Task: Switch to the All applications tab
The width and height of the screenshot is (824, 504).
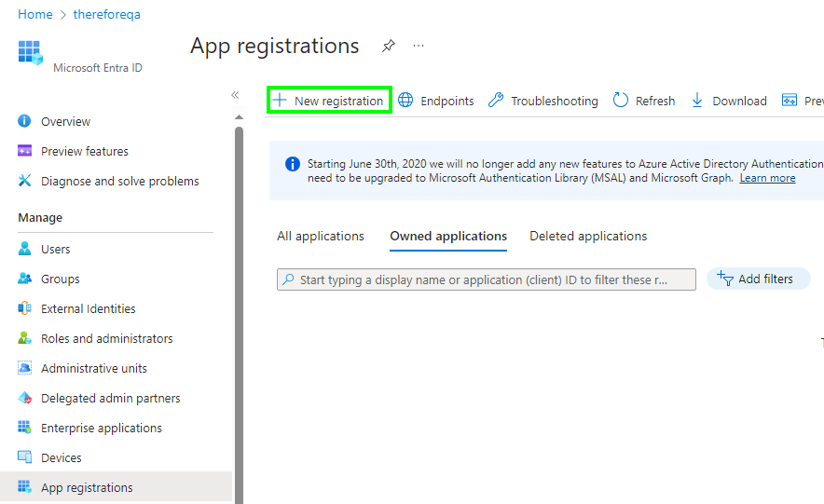Action: (x=321, y=237)
